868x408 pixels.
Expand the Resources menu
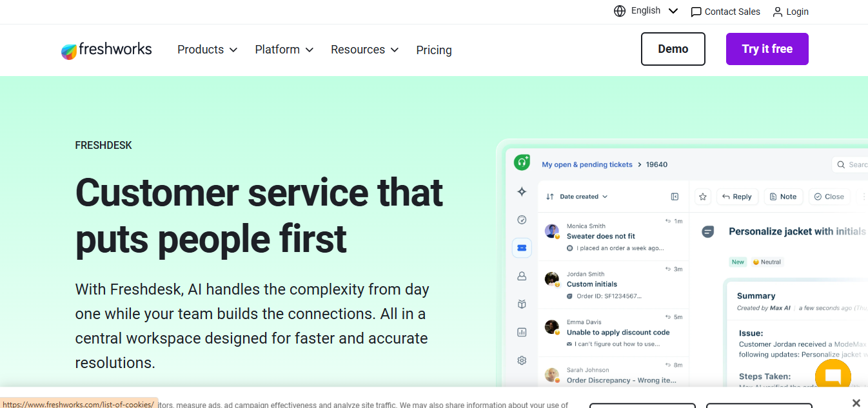pos(365,50)
